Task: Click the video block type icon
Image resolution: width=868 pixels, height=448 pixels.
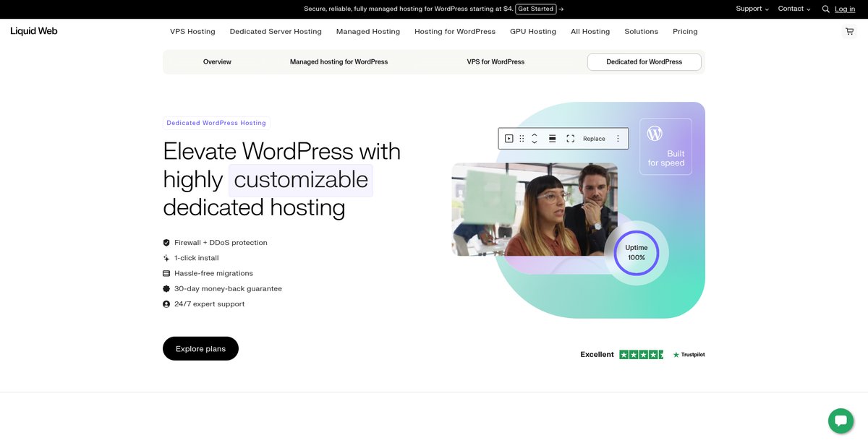Action: (x=509, y=139)
